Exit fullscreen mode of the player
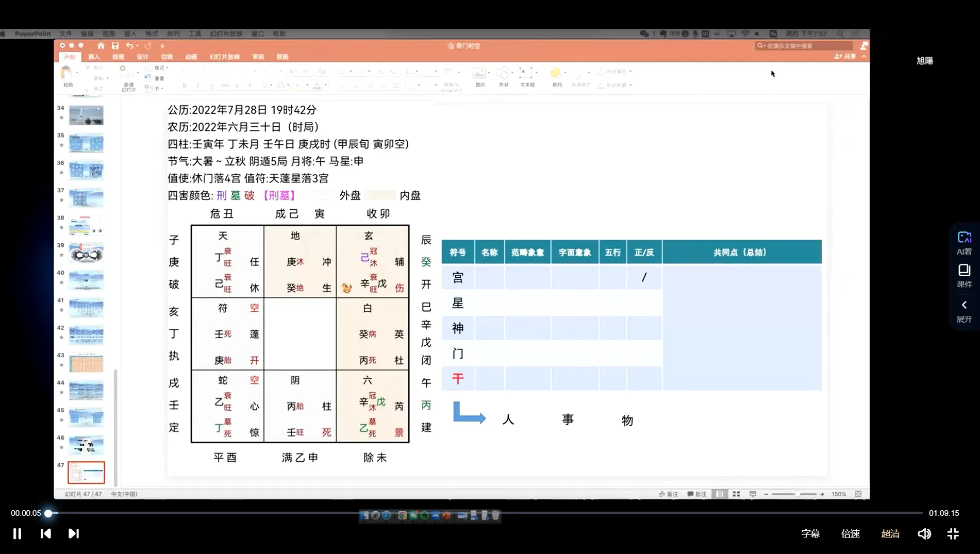Image resolution: width=980 pixels, height=554 pixels. 953,534
